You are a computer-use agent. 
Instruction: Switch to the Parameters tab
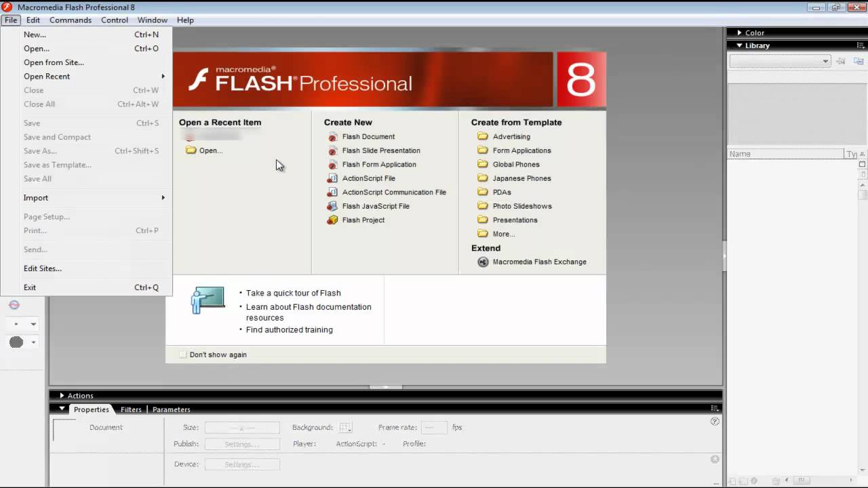pos(171,409)
